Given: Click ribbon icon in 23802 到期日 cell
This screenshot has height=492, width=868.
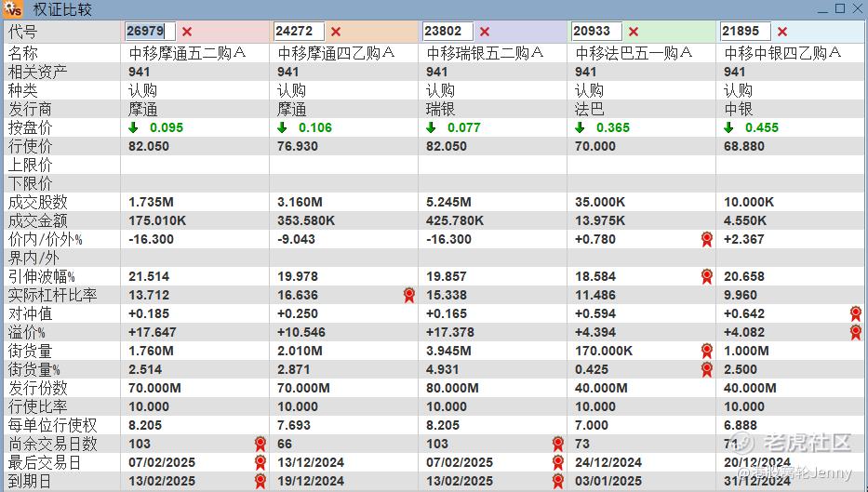Looking at the screenshot, I should 558,481.
